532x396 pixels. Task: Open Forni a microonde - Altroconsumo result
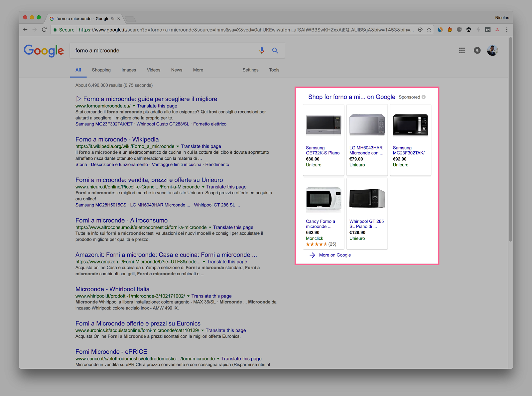coord(121,220)
